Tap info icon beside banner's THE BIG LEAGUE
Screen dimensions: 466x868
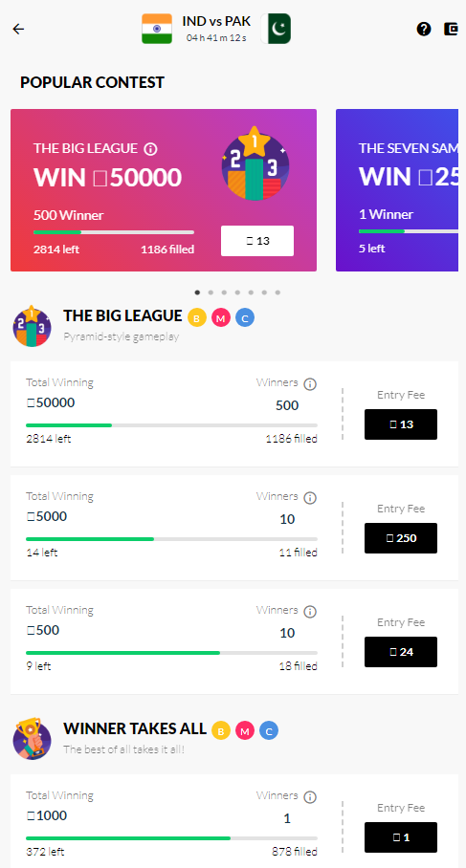(x=151, y=149)
